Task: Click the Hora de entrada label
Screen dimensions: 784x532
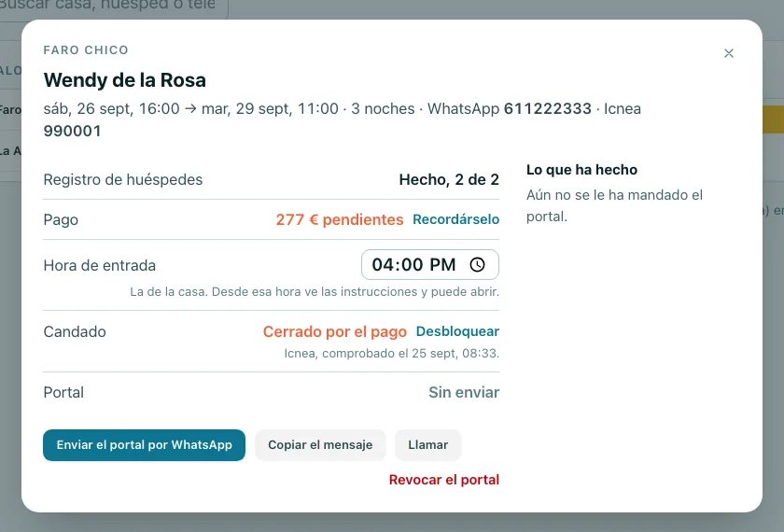Action: (x=100, y=265)
